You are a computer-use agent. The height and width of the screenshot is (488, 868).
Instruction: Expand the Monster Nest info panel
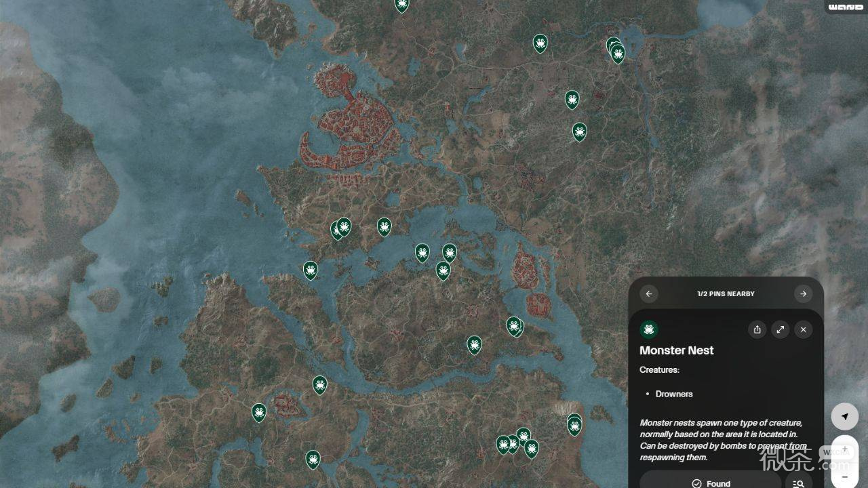point(781,329)
